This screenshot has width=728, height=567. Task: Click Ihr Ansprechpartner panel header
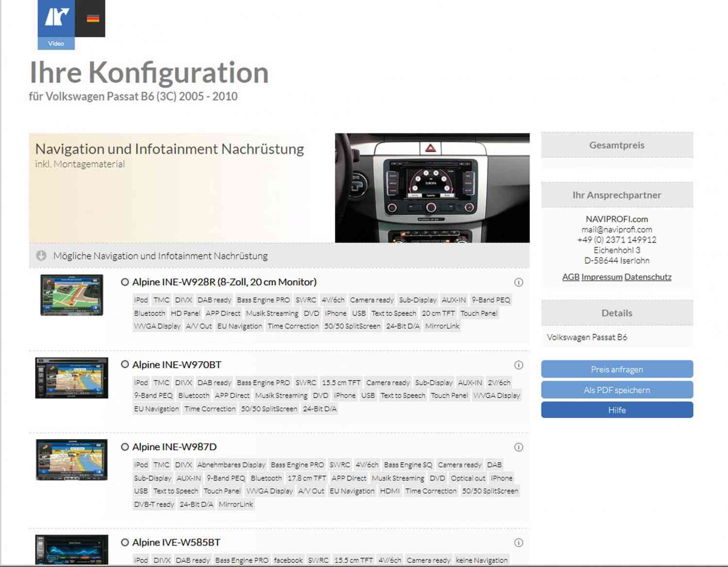click(x=617, y=195)
